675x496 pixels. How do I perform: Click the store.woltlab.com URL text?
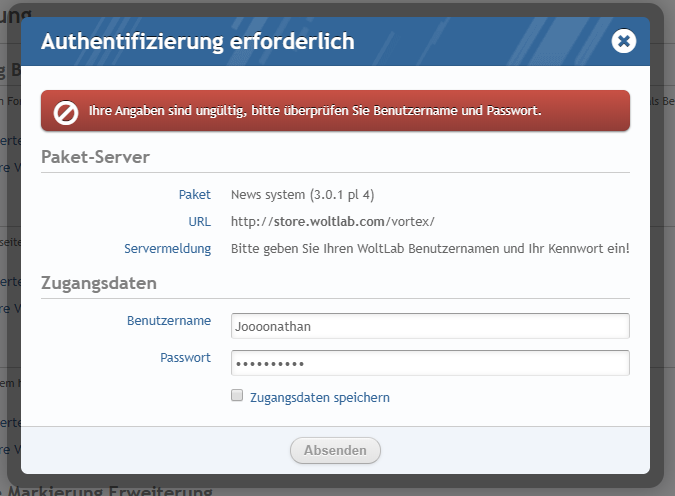[332, 221]
